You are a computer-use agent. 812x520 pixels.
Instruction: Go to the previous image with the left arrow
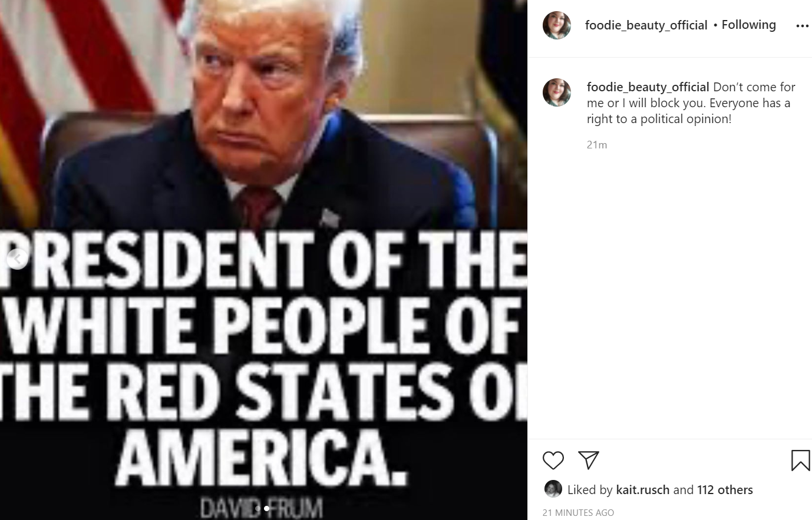coord(16,258)
